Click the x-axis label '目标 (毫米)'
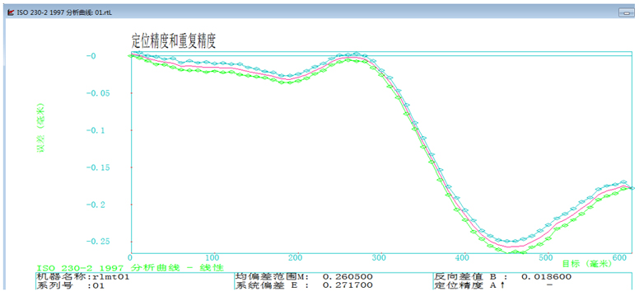 [587, 264]
